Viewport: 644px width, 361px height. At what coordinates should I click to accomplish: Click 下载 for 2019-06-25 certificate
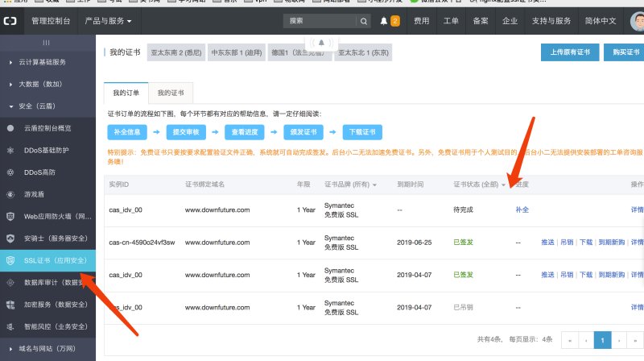pyautogui.click(x=586, y=243)
